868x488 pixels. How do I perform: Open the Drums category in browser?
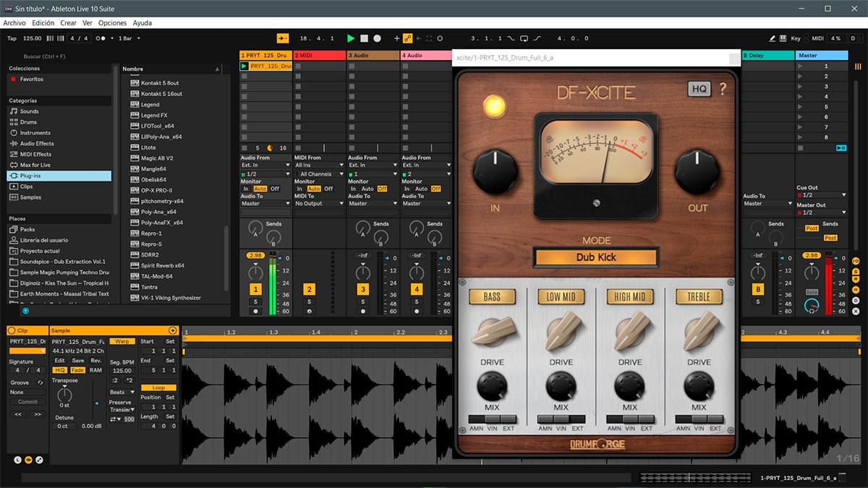28,122
